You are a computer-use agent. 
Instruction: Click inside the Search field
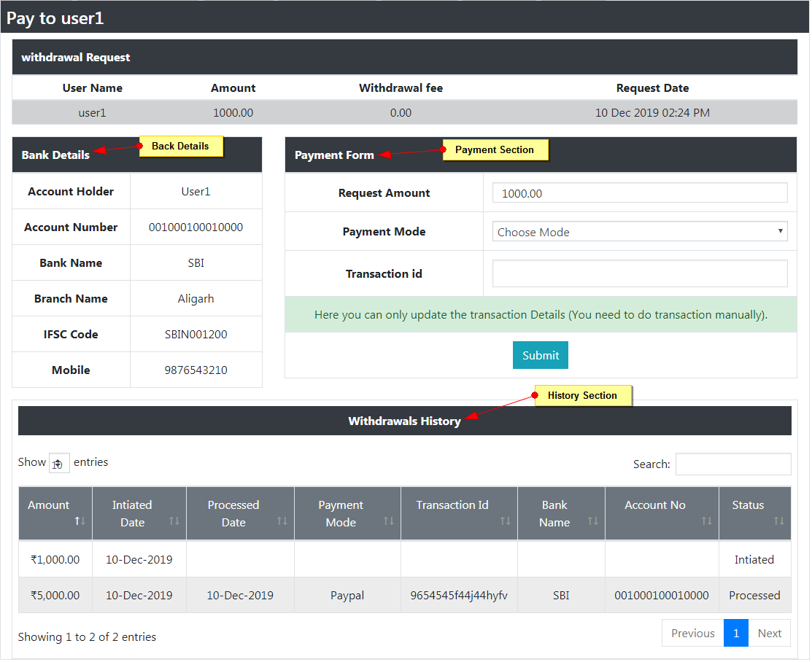coord(732,464)
